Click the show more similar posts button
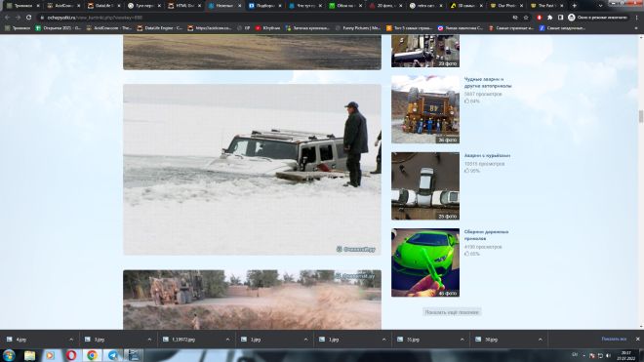 click(x=452, y=312)
